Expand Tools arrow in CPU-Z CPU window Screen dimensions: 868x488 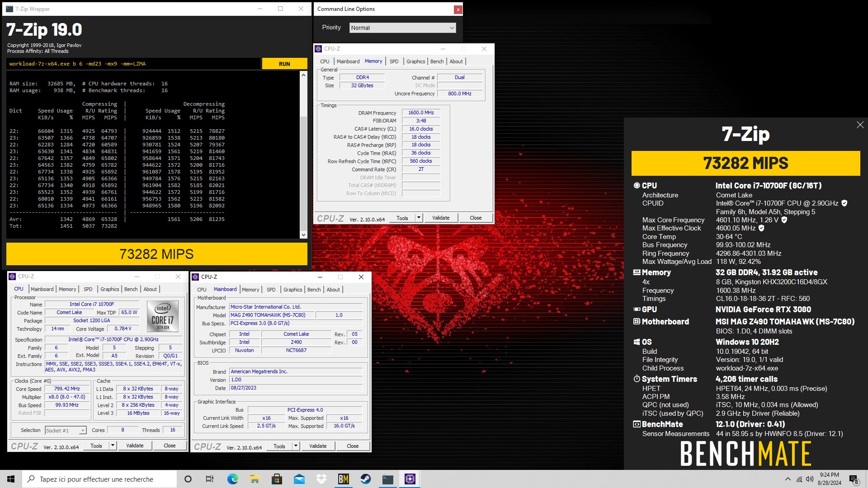[113, 446]
